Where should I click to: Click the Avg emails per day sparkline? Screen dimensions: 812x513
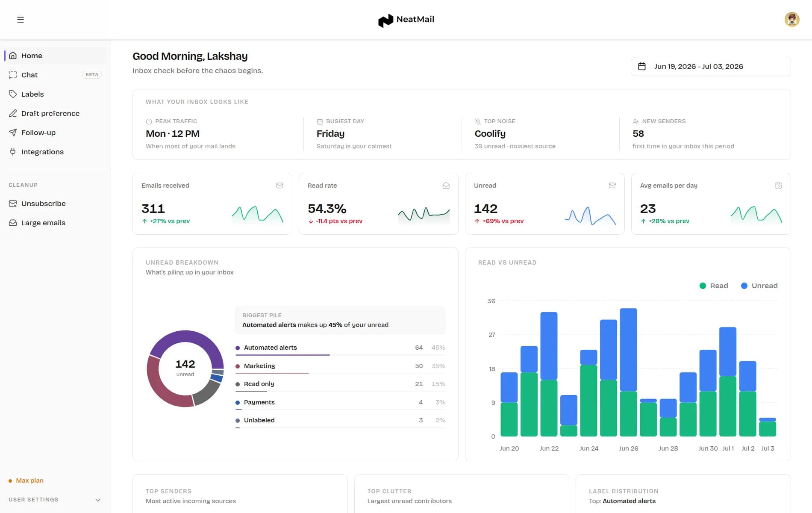pos(756,215)
